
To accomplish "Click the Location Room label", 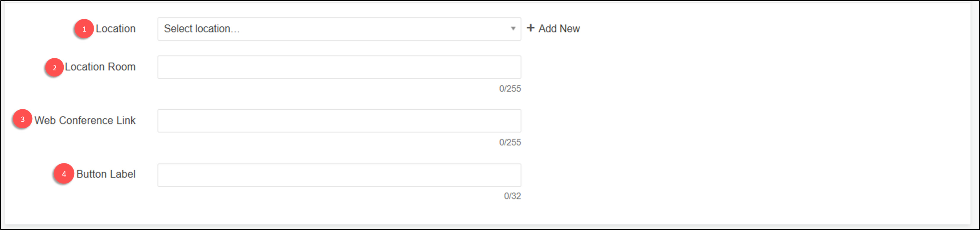I will coord(100,67).
